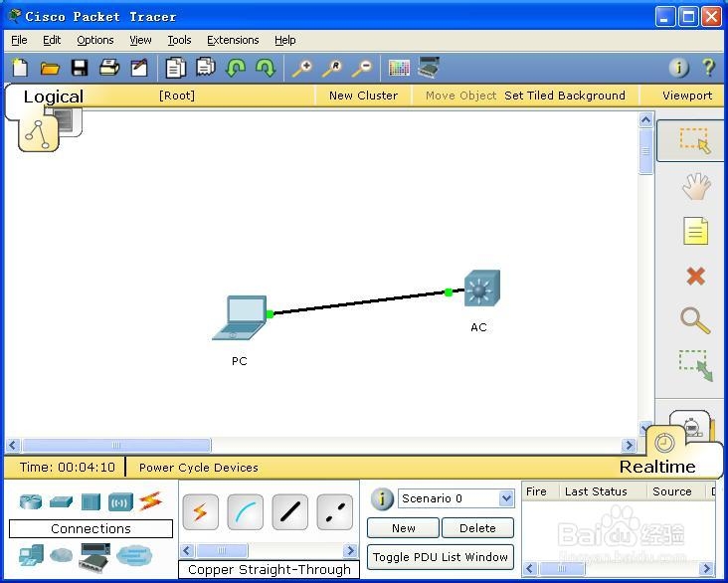Print using the printer icon
Image resolution: width=728 pixels, height=583 pixels.
(109, 68)
